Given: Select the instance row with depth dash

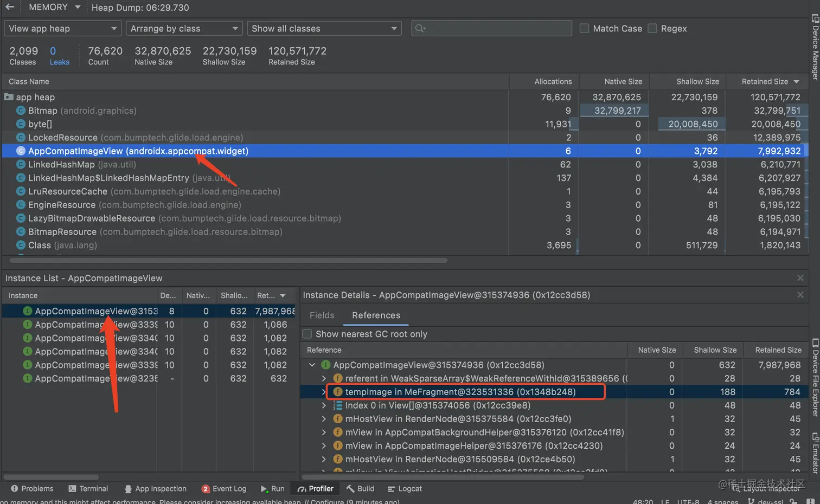Looking at the screenshot, I should [x=149, y=378].
